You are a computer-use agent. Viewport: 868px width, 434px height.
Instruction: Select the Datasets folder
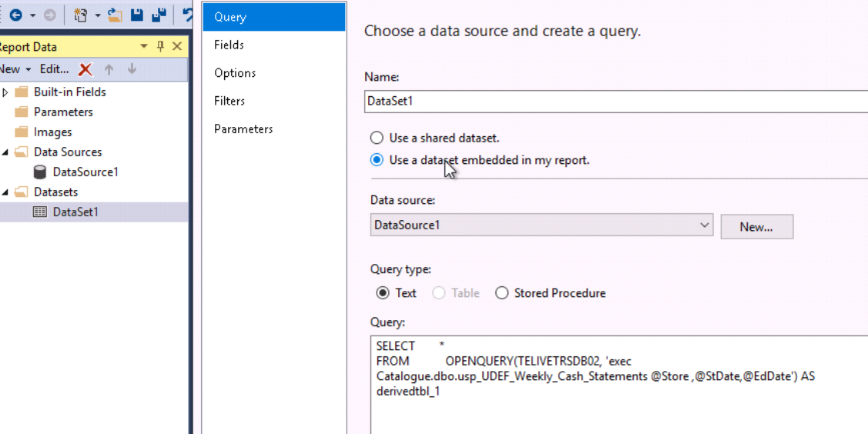[x=55, y=192]
